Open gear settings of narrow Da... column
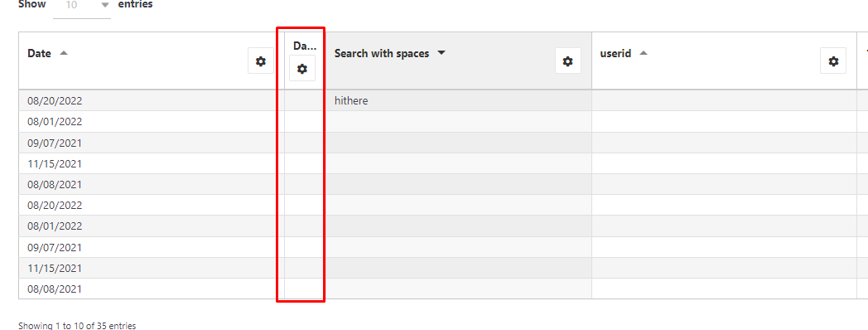Image resolution: width=868 pixels, height=330 pixels. [x=302, y=68]
